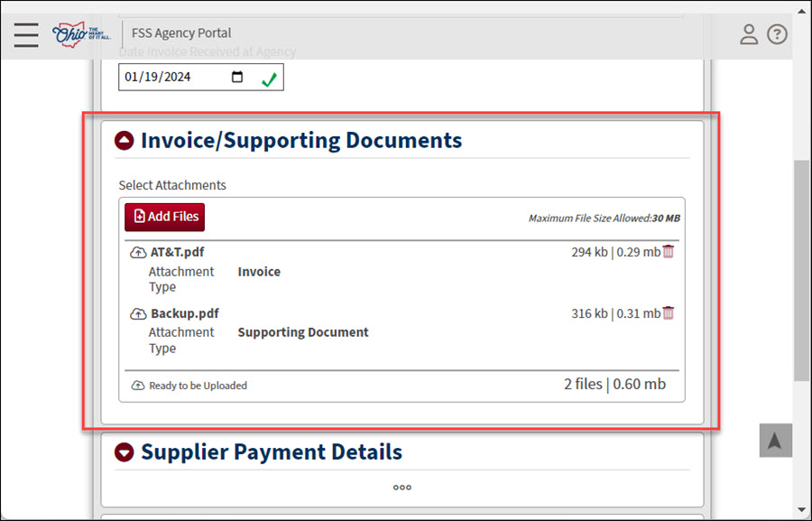The image size is (812, 521).
Task: Click the vertical scrollbar thumb
Action: [802, 270]
